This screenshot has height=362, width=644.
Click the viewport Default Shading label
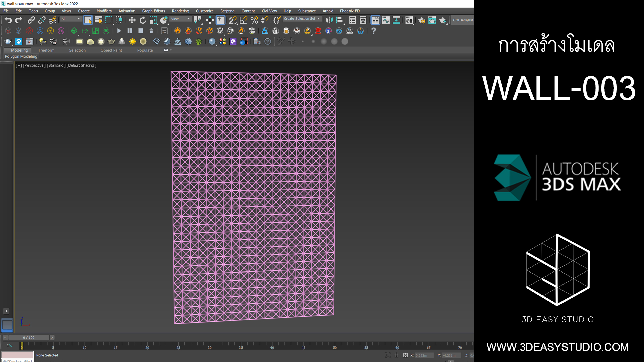(x=81, y=65)
